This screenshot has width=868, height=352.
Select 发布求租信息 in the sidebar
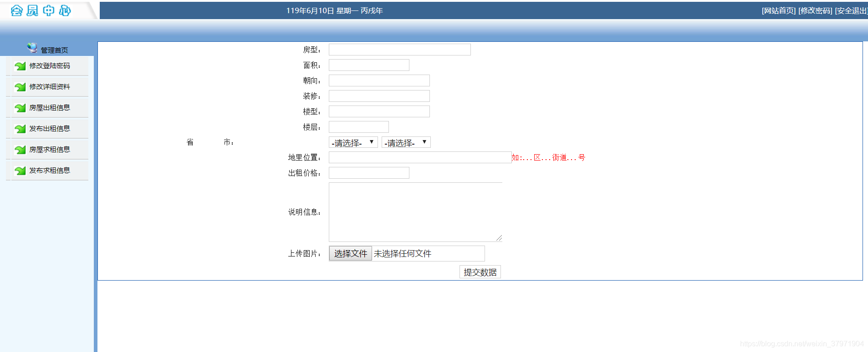click(x=50, y=171)
